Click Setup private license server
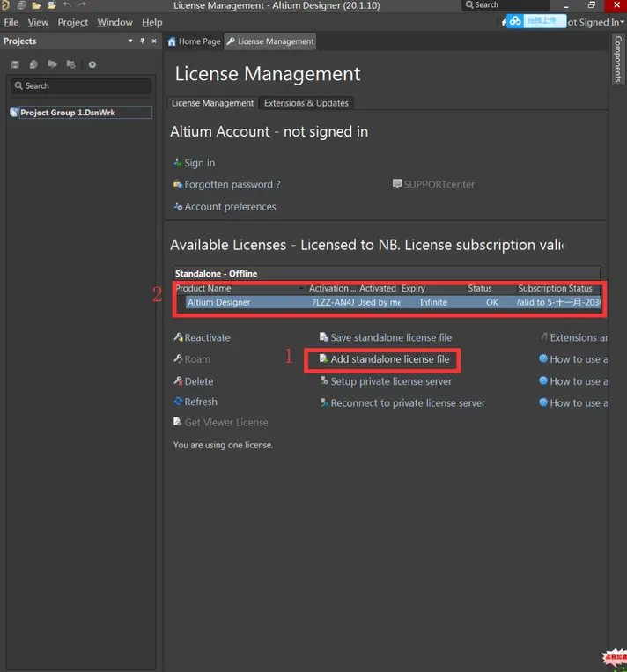This screenshot has height=672, width=627. (386, 381)
